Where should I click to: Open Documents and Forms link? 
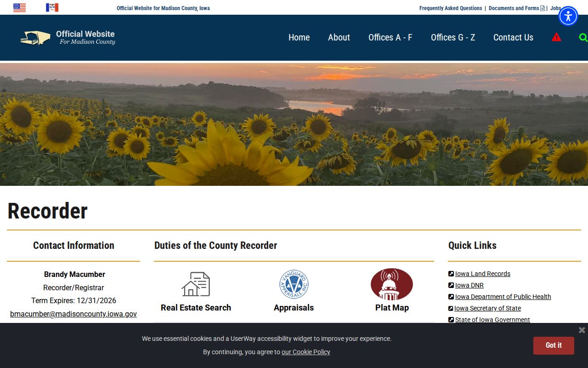(514, 8)
